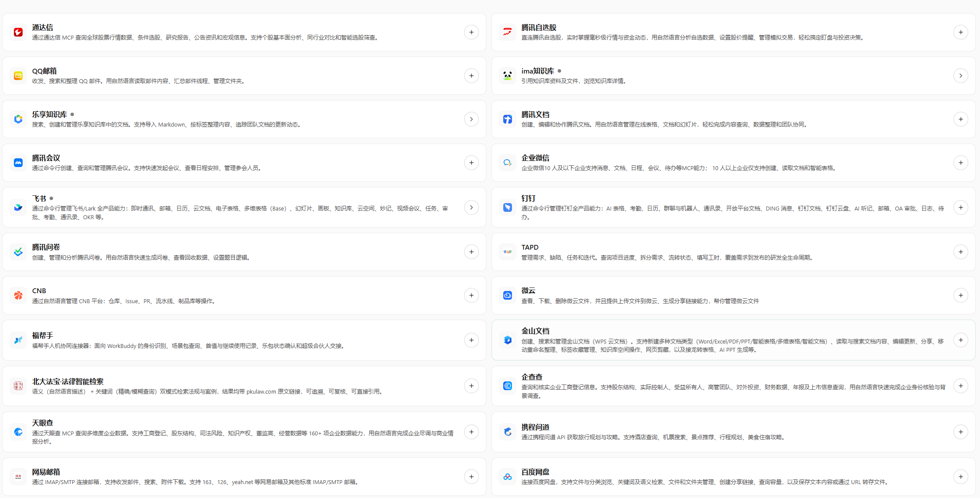This screenshot has height=498, width=980.
Task: Expand the 飞书 connector using its arrow
Action: (472, 207)
